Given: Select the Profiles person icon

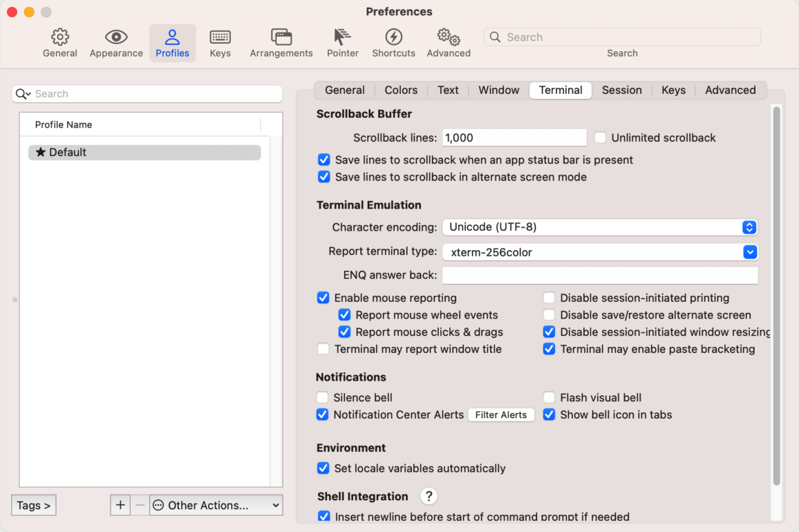Looking at the screenshot, I should pos(172,37).
